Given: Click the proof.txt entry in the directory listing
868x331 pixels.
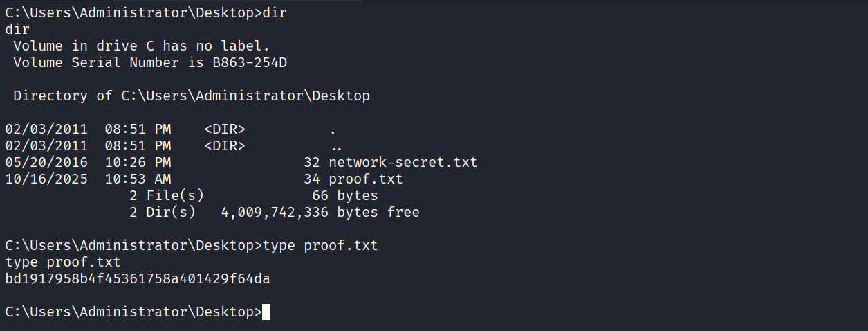Looking at the screenshot, I should point(365,179).
